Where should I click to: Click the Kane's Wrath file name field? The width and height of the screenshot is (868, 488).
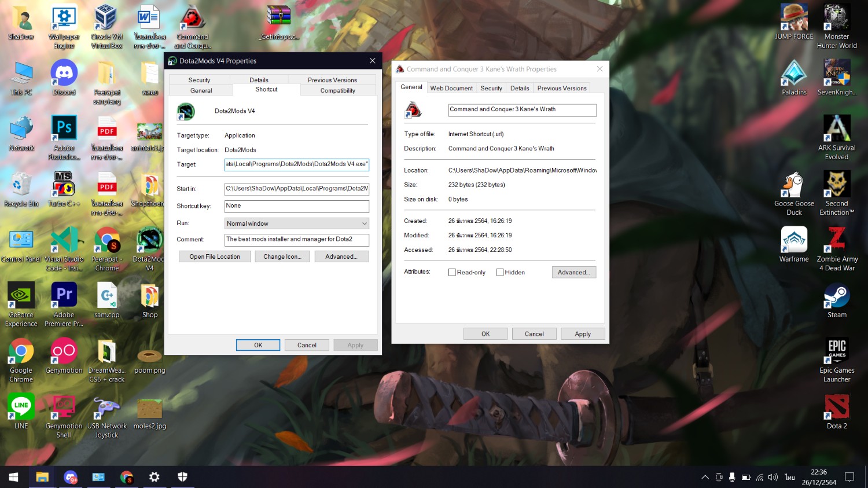[522, 110]
